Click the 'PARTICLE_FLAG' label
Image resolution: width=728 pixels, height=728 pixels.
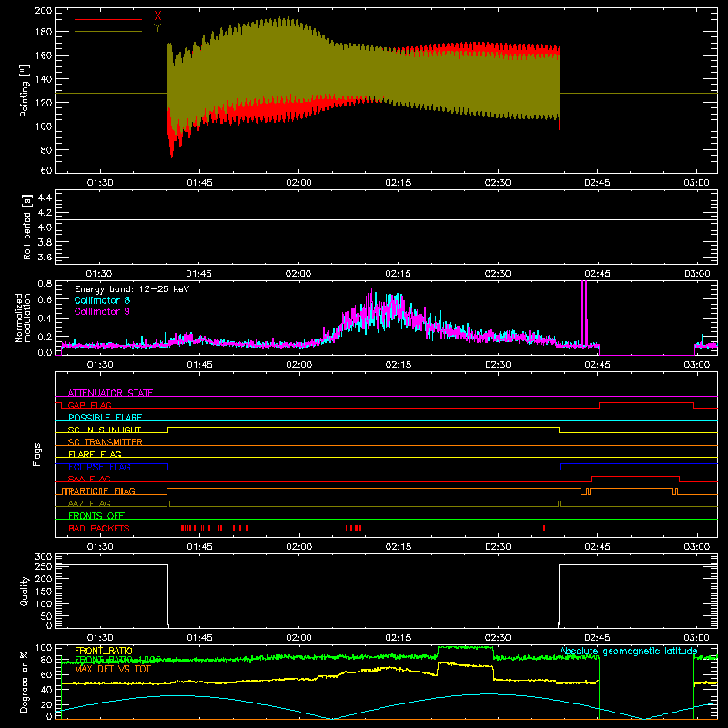102,490
